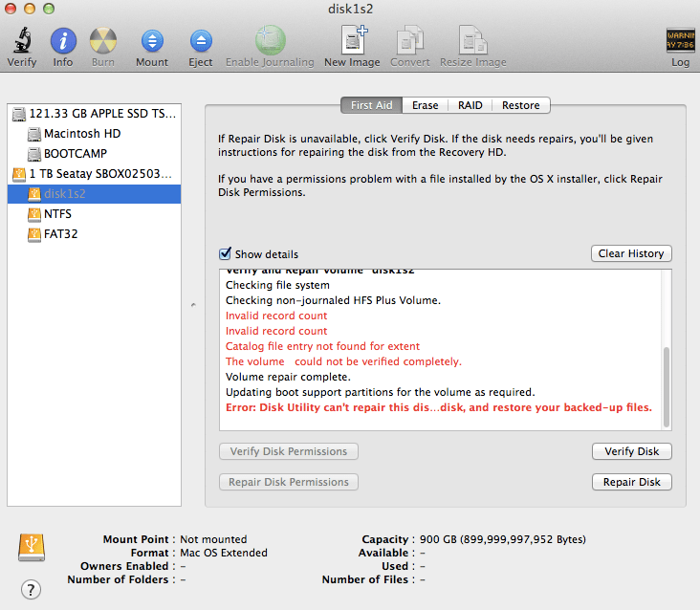Switch to the RAID tab

(470, 105)
